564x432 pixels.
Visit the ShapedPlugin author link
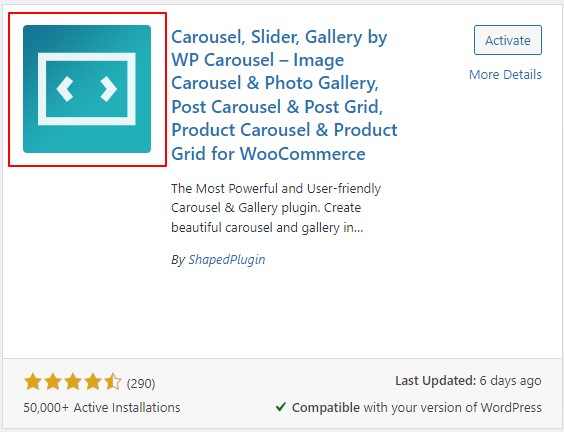coord(227,259)
